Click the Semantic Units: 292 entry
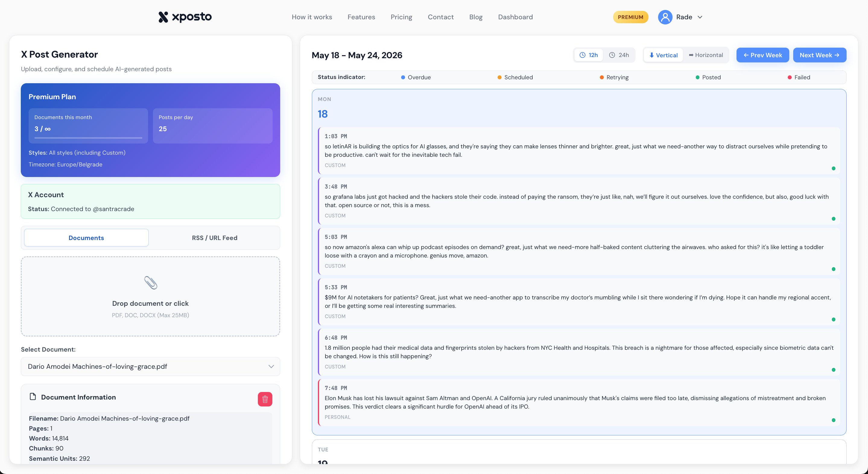Image resolution: width=868 pixels, height=474 pixels. (59, 458)
